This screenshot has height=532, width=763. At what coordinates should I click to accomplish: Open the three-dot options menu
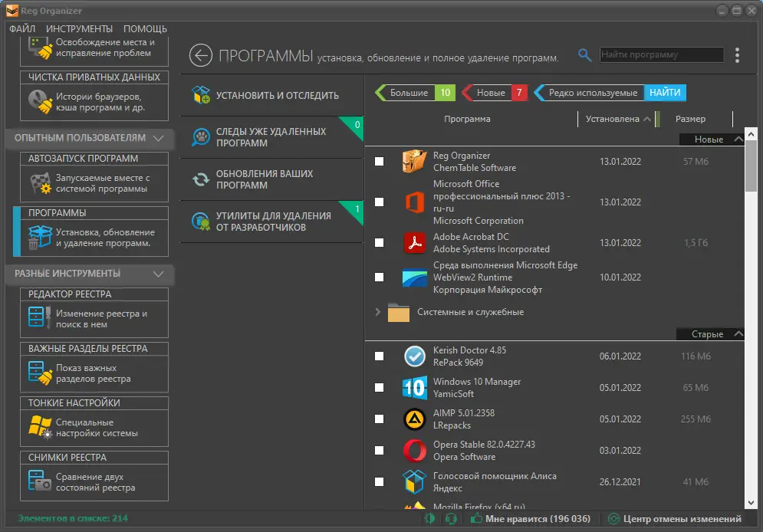737,55
